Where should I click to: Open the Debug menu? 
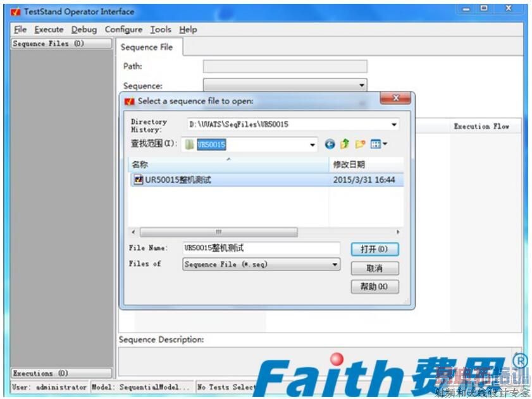(84, 30)
